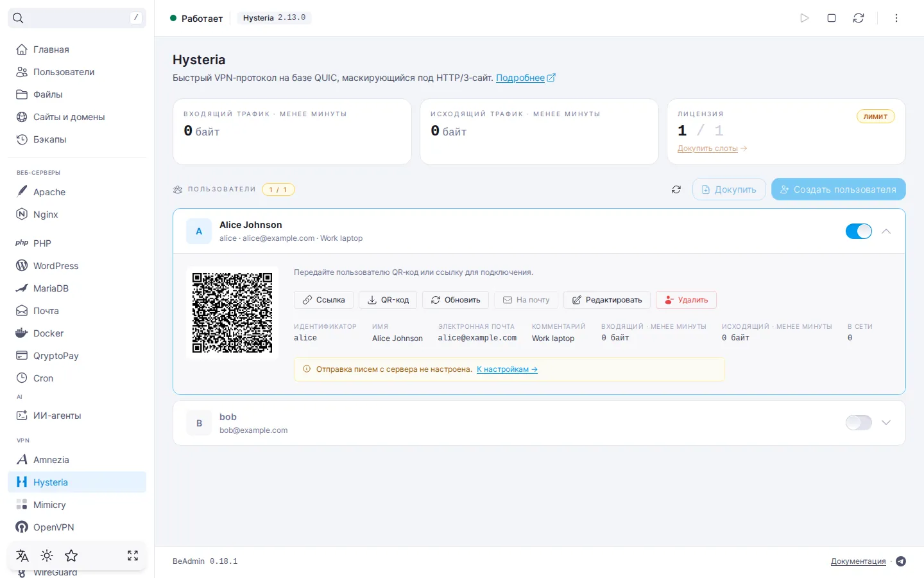
Task: Open OpenVPN in the sidebar
Action: (x=77, y=527)
